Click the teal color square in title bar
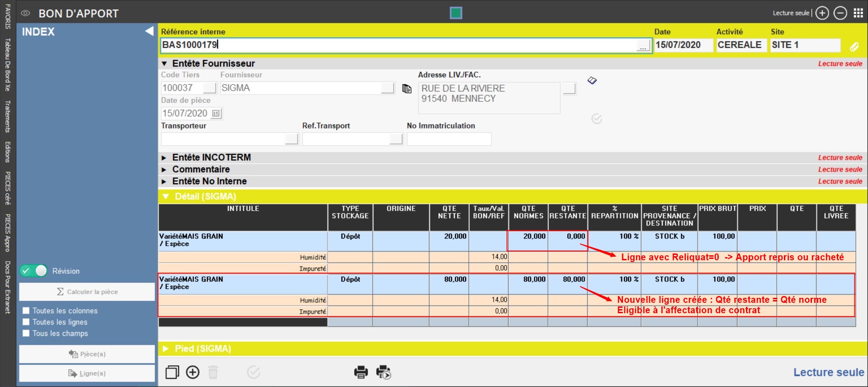 click(456, 13)
